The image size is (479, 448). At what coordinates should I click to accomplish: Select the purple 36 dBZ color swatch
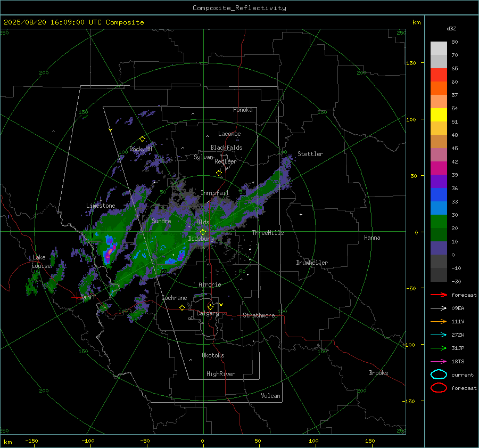coord(439,181)
